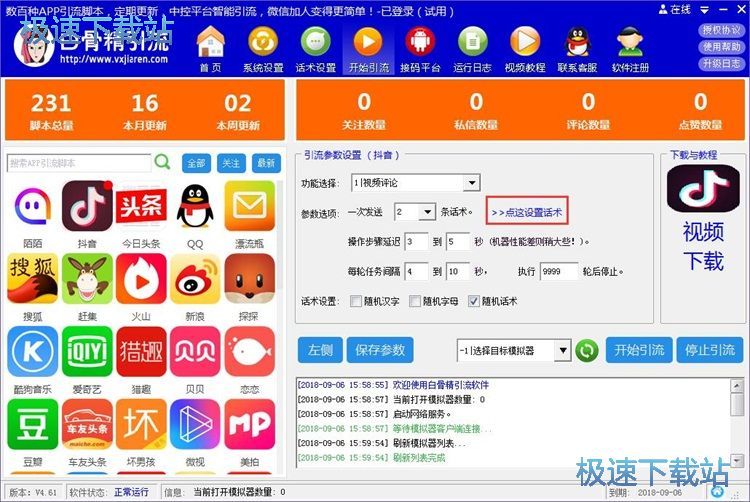Click 操作步骤延迟 minimum value field
This screenshot has height=502, width=750.
coord(416,242)
